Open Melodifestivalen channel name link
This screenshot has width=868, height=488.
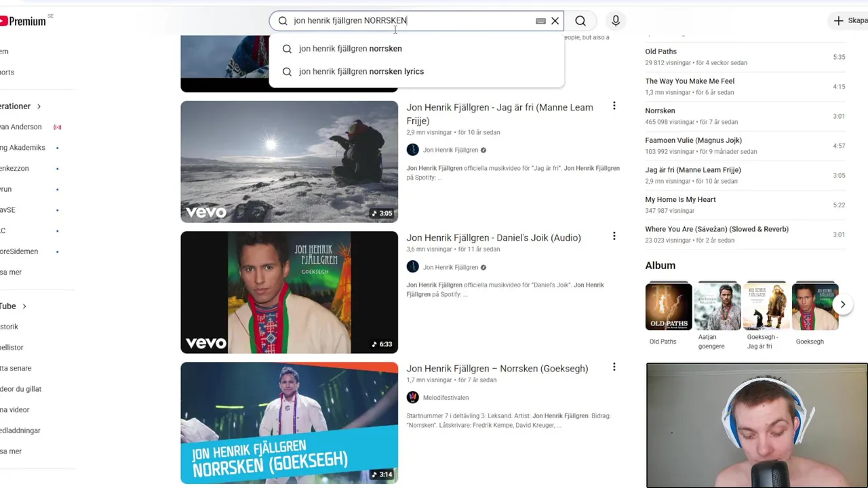pos(446,398)
